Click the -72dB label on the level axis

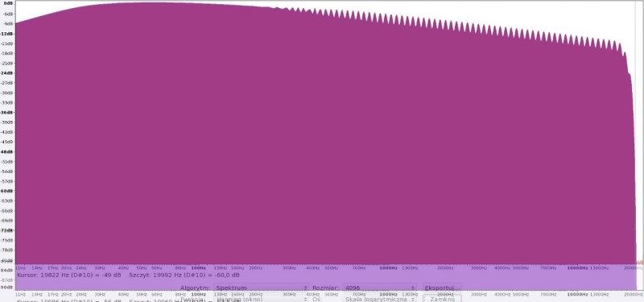point(7,230)
